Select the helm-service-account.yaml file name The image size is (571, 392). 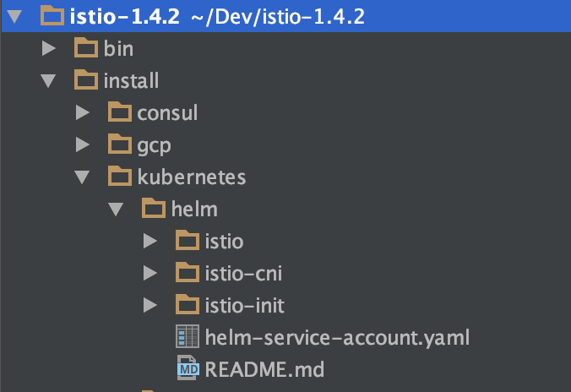pos(336,337)
